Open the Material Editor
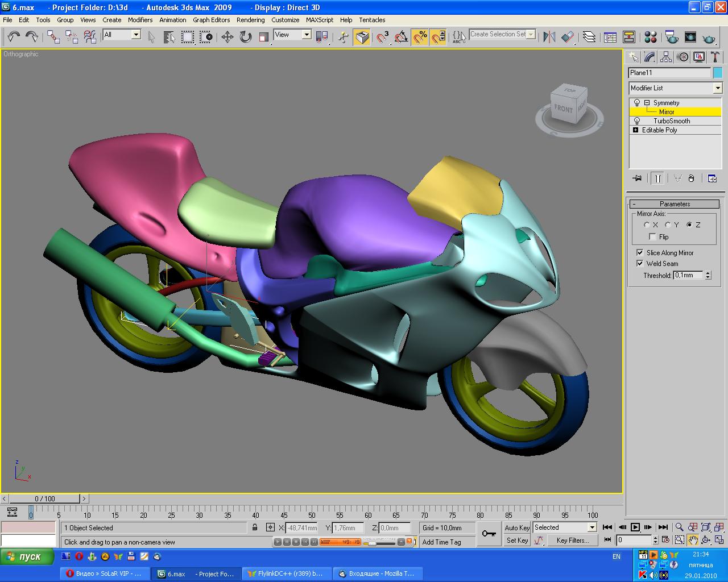This screenshot has width=728, height=582. pyautogui.click(x=651, y=38)
